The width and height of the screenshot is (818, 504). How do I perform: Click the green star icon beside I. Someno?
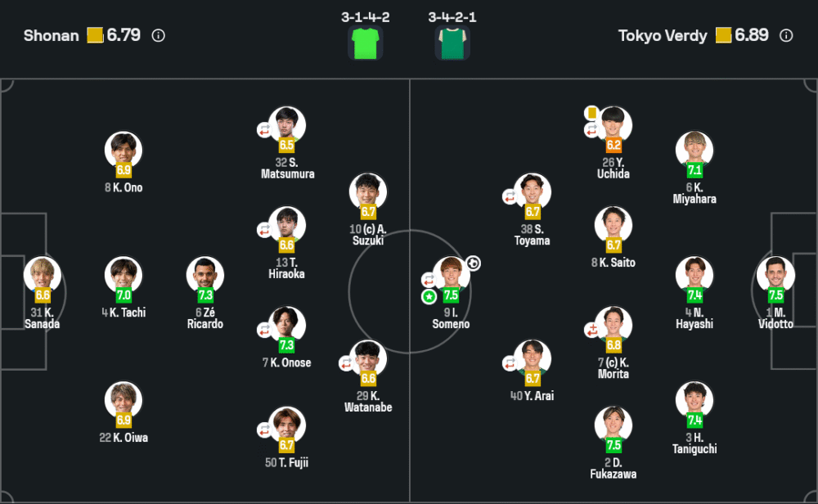[x=429, y=296]
